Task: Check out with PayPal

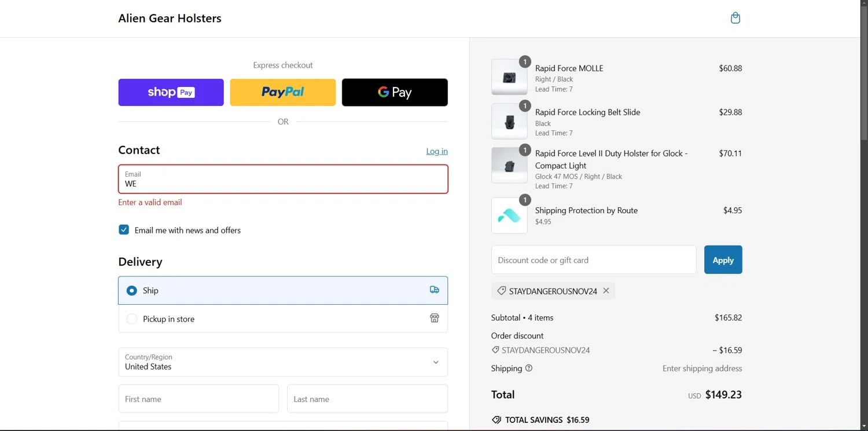Action: [x=283, y=92]
